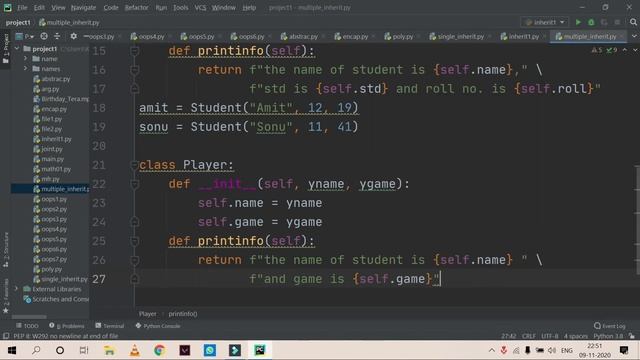
Task: Expand External Libraries node
Action: click(x=17, y=289)
